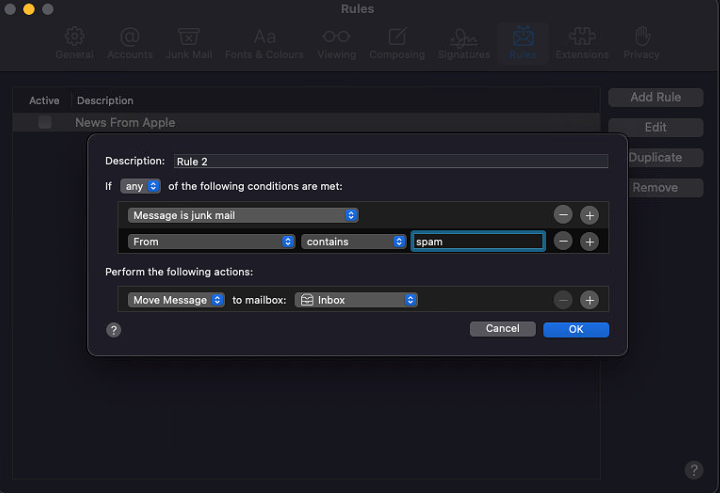Open the General preferences pane
The height and width of the screenshot is (493, 720).
tap(74, 43)
